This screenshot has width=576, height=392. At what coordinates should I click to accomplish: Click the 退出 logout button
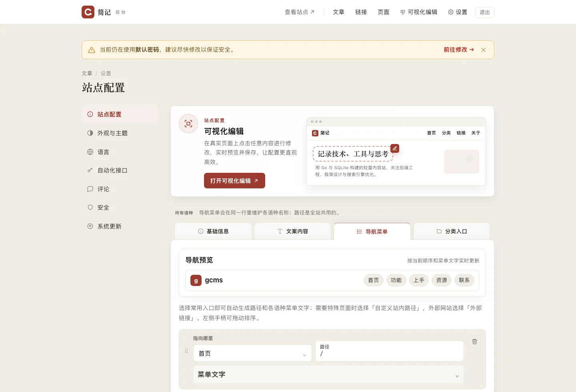tap(485, 12)
